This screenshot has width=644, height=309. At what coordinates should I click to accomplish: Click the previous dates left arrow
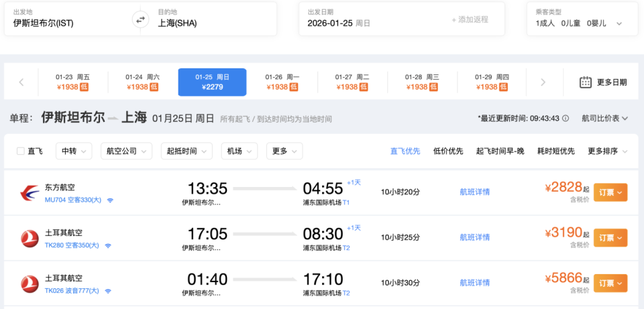tap(21, 82)
